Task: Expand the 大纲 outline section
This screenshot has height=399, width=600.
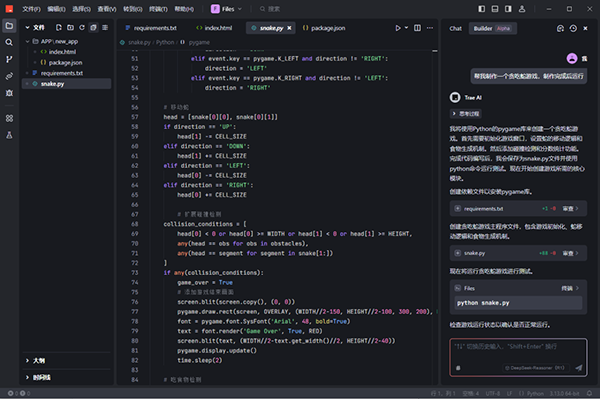Action: (35, 360)
